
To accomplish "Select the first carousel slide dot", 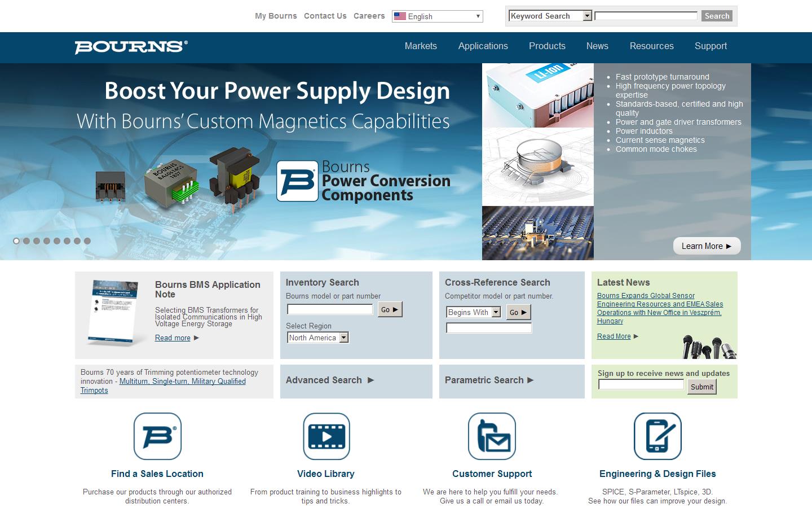I will tap(16, 241).
